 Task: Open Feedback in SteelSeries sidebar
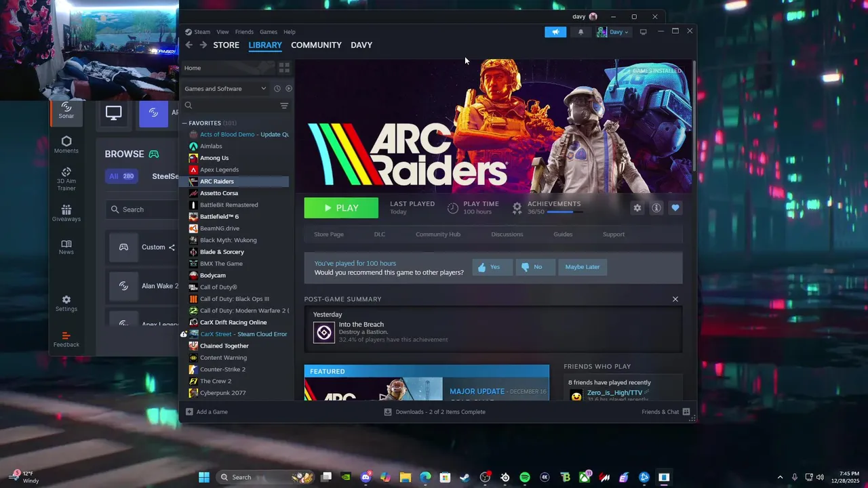pos(66,339)
